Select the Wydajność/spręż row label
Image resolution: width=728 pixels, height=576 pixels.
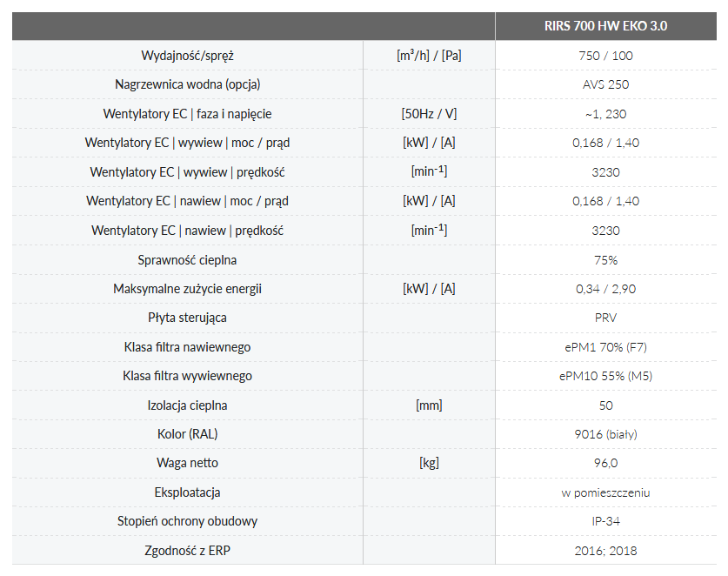coord(188,56)
